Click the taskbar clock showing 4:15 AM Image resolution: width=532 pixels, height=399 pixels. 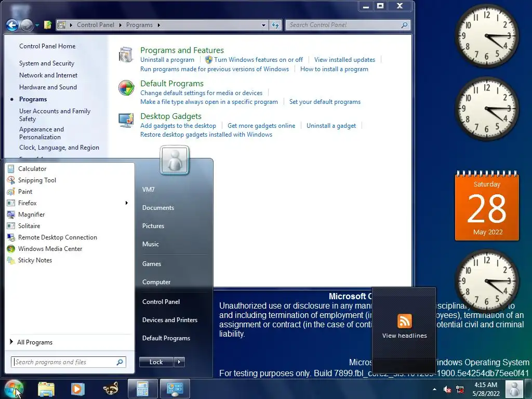[x=486, y=389]
